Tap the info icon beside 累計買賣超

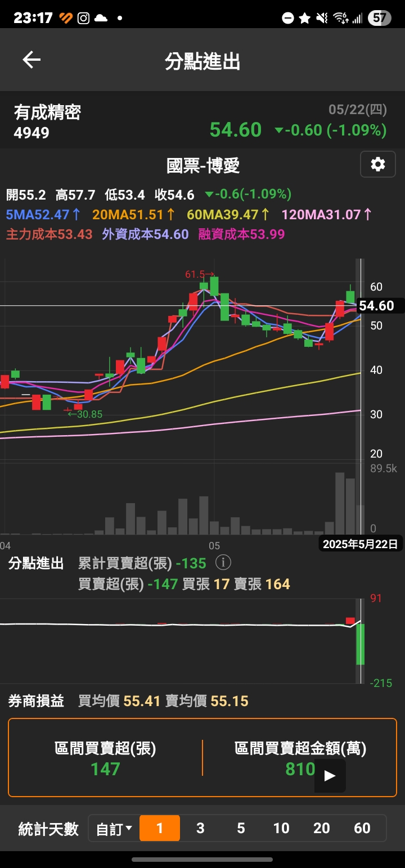[x=223, y=562]
